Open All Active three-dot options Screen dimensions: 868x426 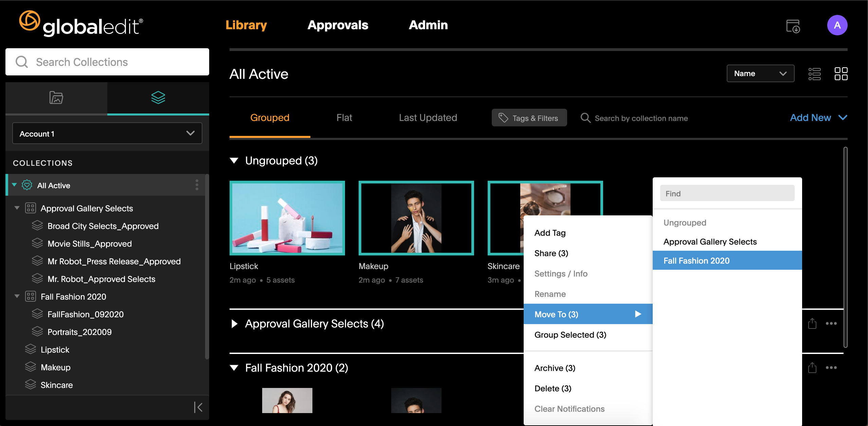197,185
